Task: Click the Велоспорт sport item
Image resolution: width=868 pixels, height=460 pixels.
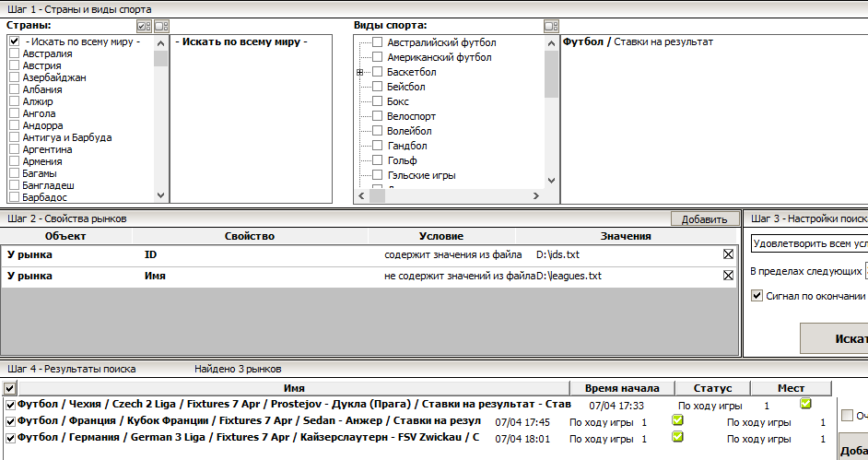Action: pyautogui.click(x=411, y=116)
